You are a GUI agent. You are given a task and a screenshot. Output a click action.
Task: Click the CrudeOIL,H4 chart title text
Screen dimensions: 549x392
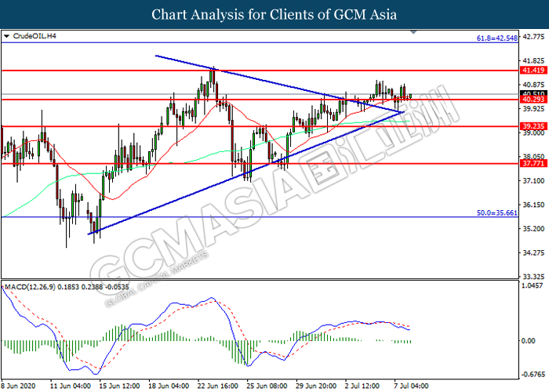(35, 36)
